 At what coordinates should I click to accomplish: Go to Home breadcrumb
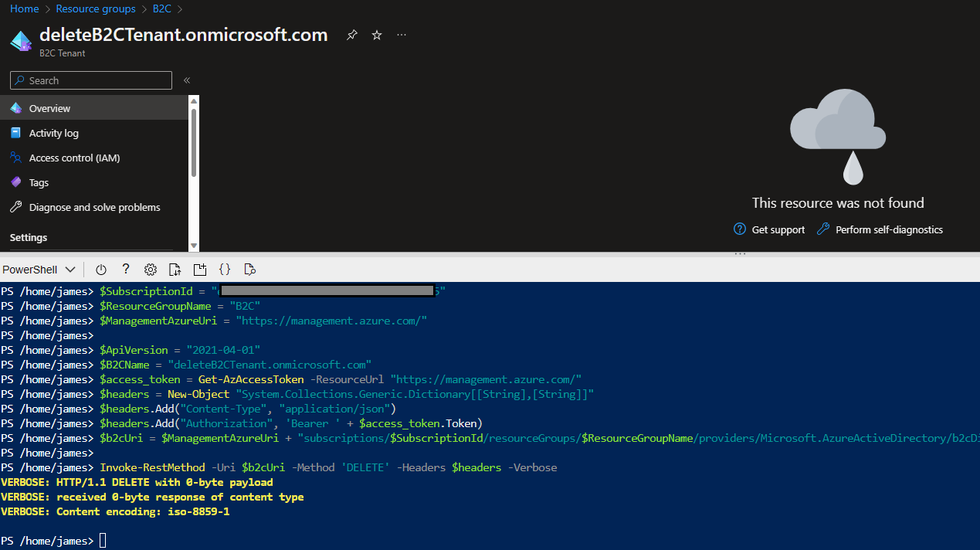[x=25, y=8]
